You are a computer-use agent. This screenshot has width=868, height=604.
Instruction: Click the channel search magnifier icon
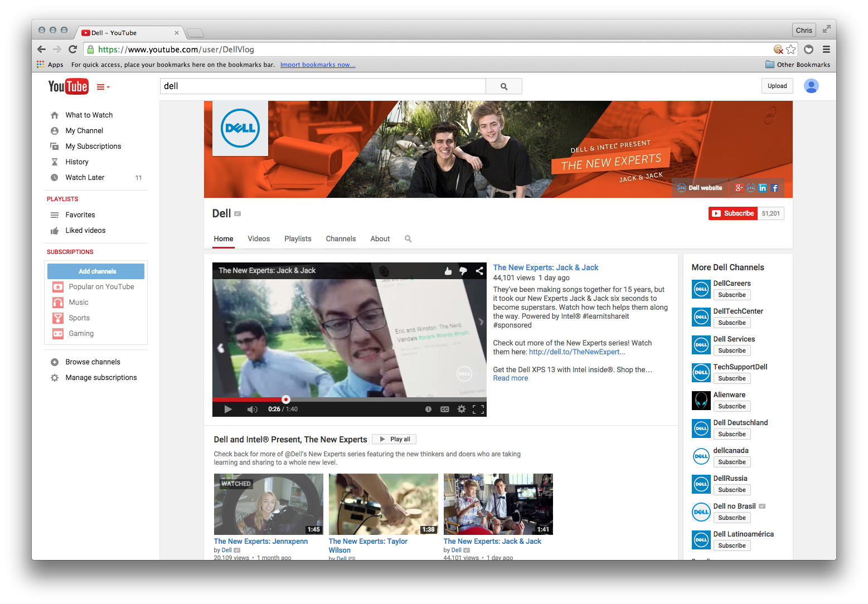click(x=408, y=239)
